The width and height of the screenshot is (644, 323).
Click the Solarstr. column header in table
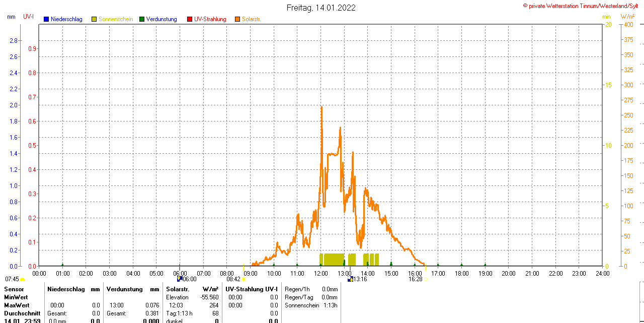178,289
